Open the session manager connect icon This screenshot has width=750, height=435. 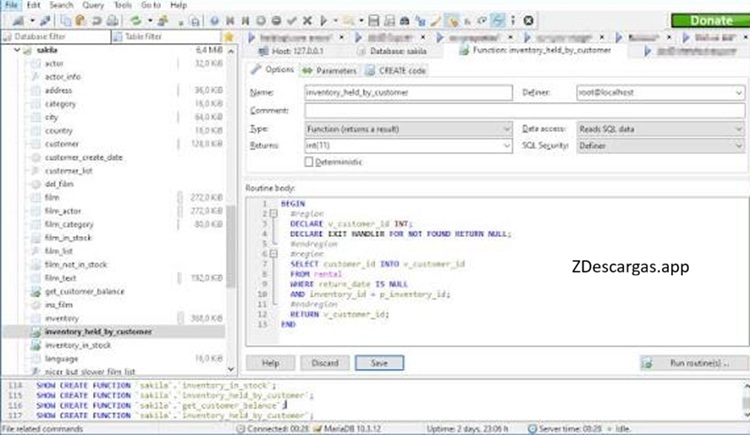pyautogui.click(x=18, y=21)
